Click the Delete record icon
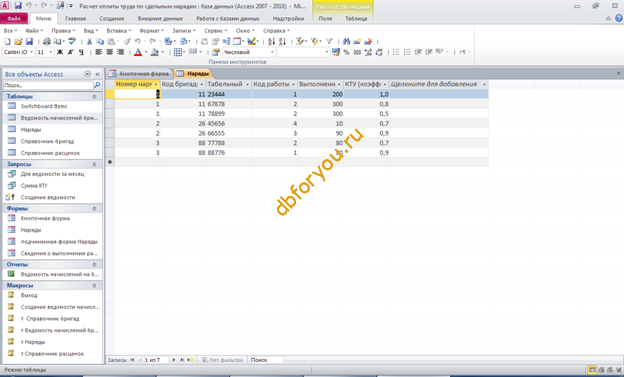 pyautogui.click(x=369, y=41)
